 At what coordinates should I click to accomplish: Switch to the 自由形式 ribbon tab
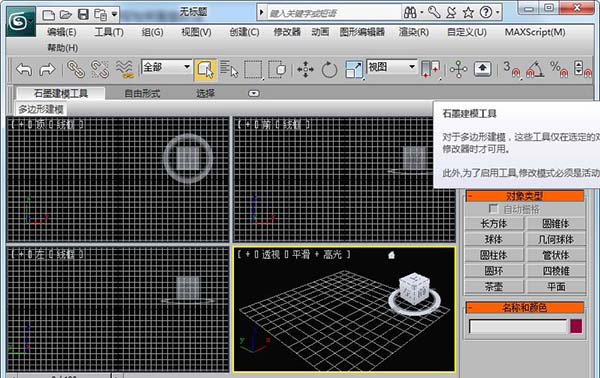click(x=142, y=93)
